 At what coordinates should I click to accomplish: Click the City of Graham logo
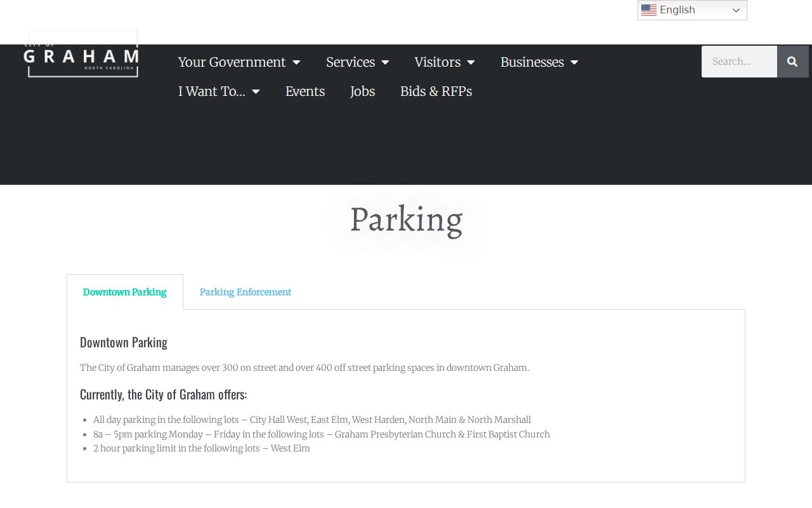click(x=82, y=54)
